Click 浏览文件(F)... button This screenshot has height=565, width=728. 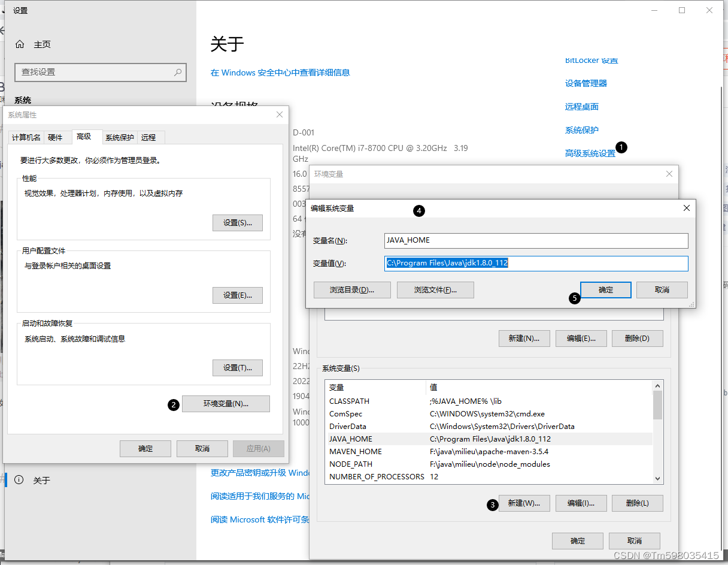click(x=436, y=290)
